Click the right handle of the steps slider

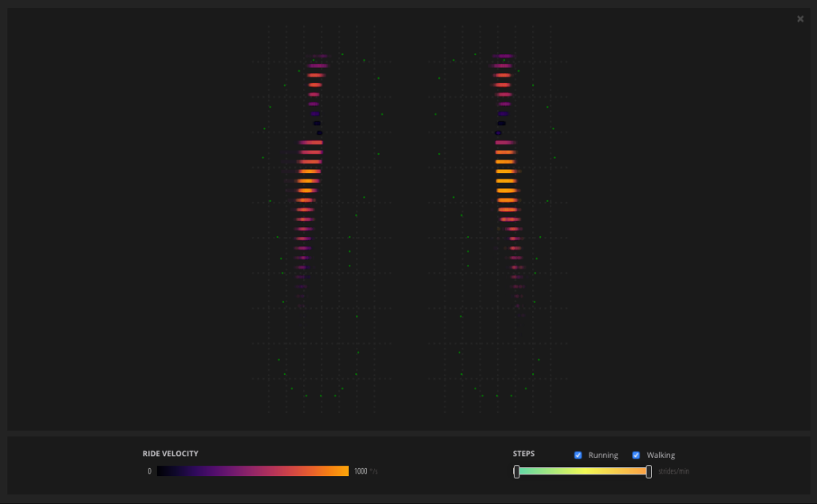pyautogui.click(x=649, y=472)
